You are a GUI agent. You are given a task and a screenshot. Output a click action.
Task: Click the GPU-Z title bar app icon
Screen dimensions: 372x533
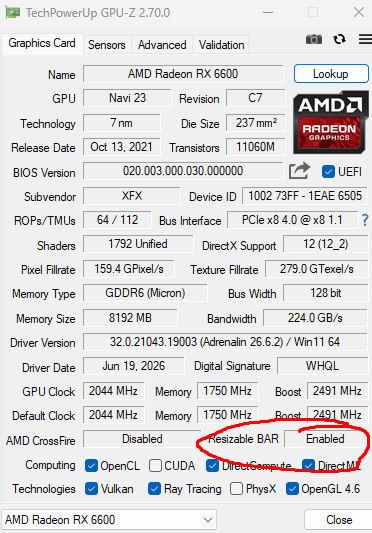pos(13,13)
